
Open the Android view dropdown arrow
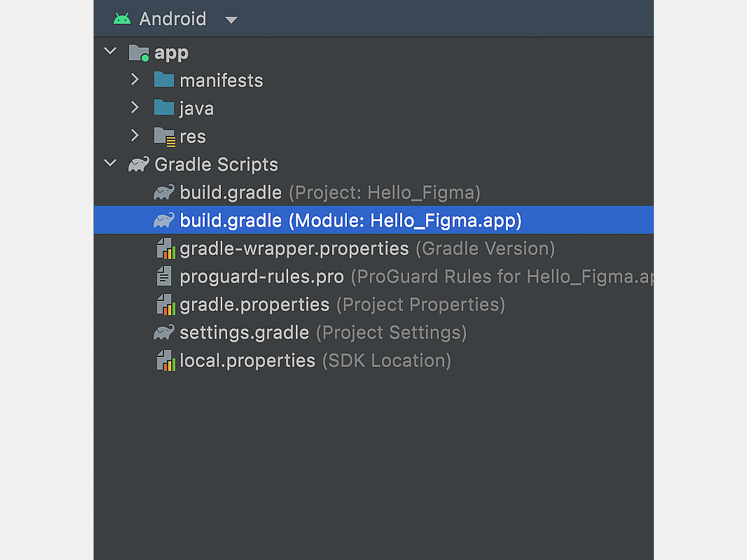(231, 20)
